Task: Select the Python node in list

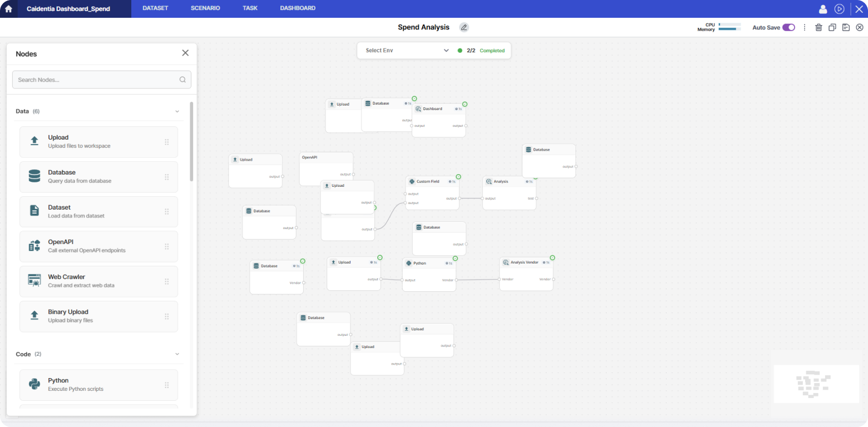Action: coord(98,385)
